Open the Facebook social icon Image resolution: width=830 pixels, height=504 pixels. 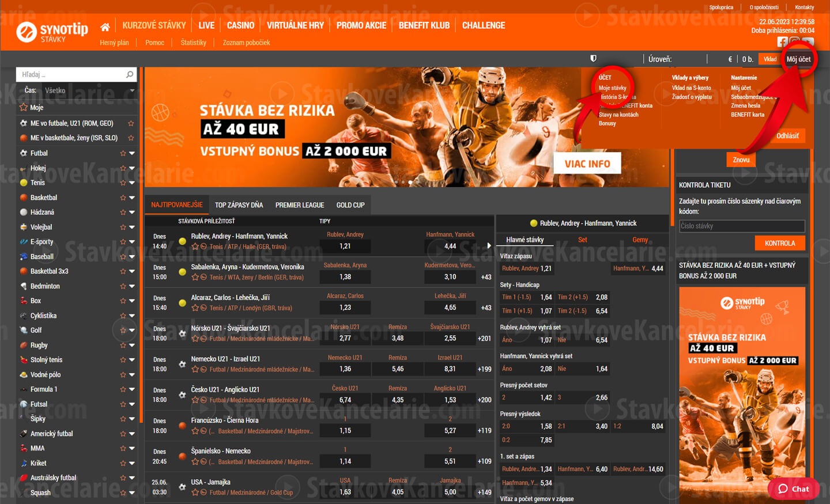pyautogui.click(x=782, y=41)
